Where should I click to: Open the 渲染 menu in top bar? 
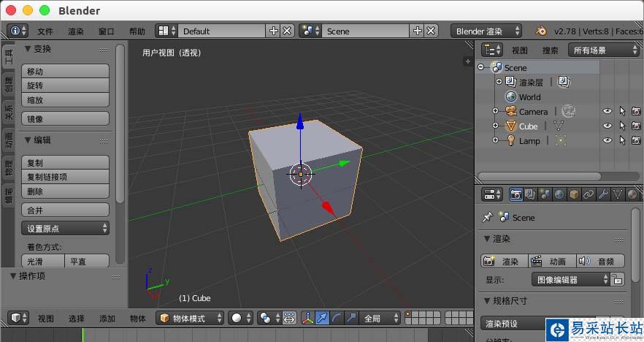tap(76, 31)
